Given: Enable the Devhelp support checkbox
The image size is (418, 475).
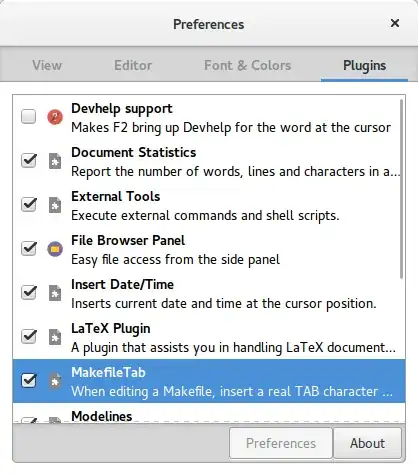Looking at the screenshot, I should pos(29,117).
